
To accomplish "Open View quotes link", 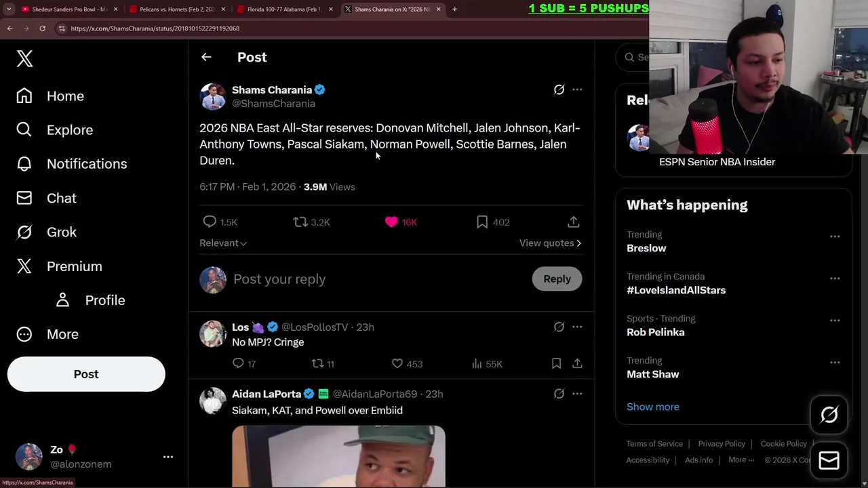I will [550, 243].
